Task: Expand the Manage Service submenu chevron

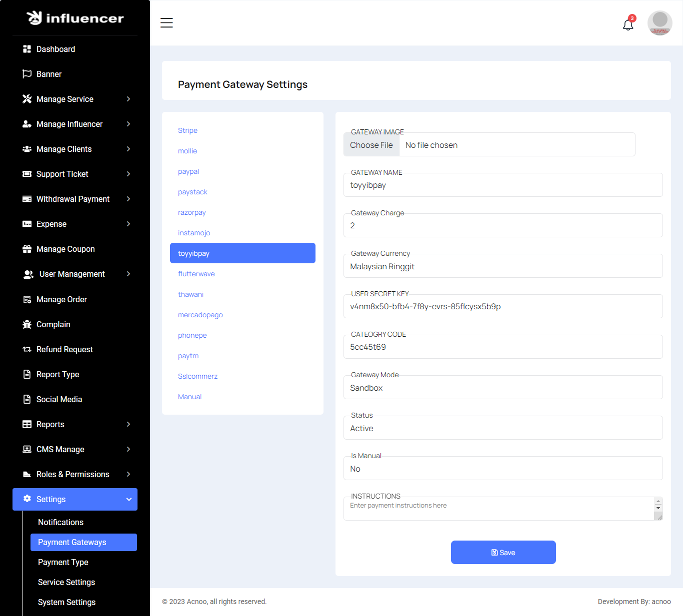Action: 128,99
